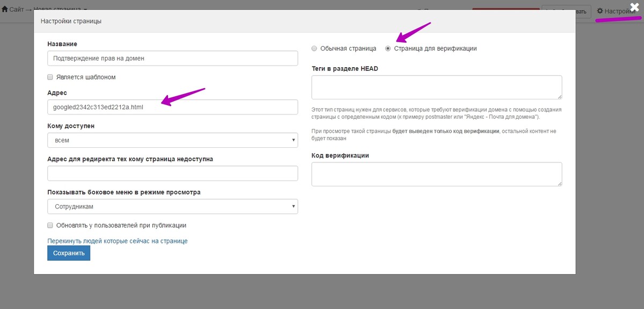The height and width of the screenshot is (309, 644).
Task: Click the Новая страница breadcrumb item
Action: [58, 10]
